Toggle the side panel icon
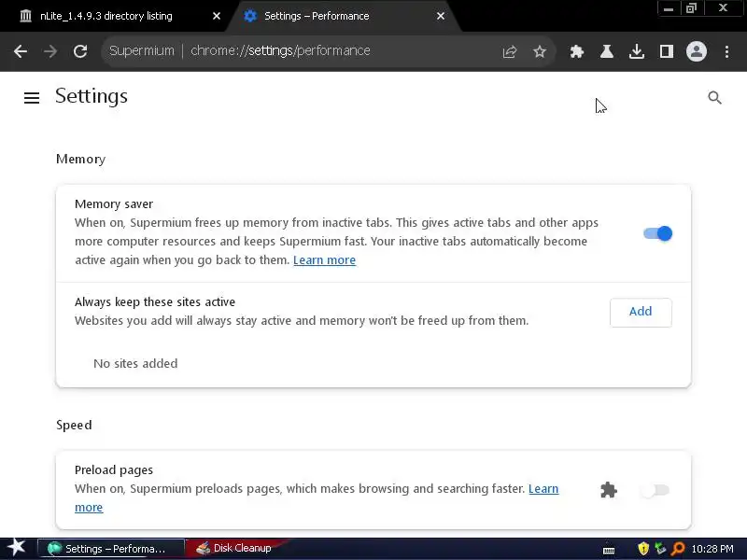 [x=667, y=51]
